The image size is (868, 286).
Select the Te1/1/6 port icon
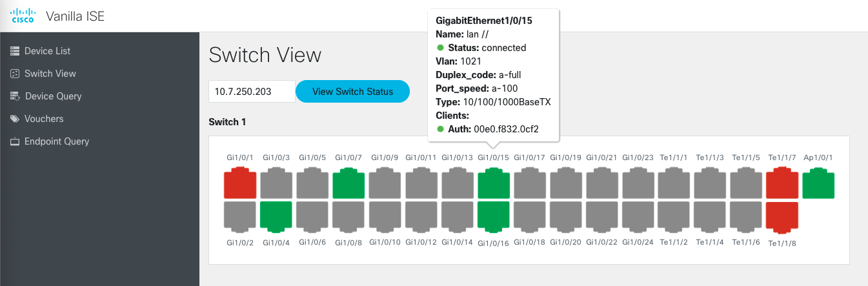pos(746,217)
